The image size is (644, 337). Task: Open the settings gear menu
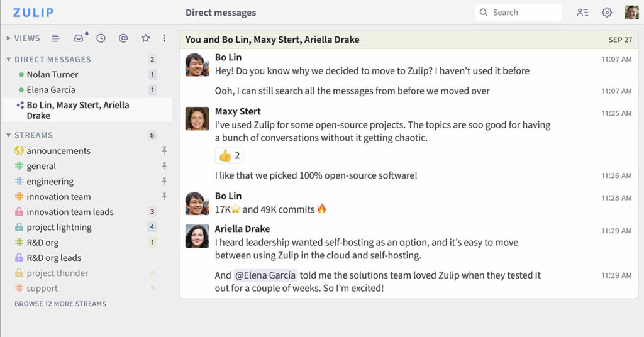(607, 13)
